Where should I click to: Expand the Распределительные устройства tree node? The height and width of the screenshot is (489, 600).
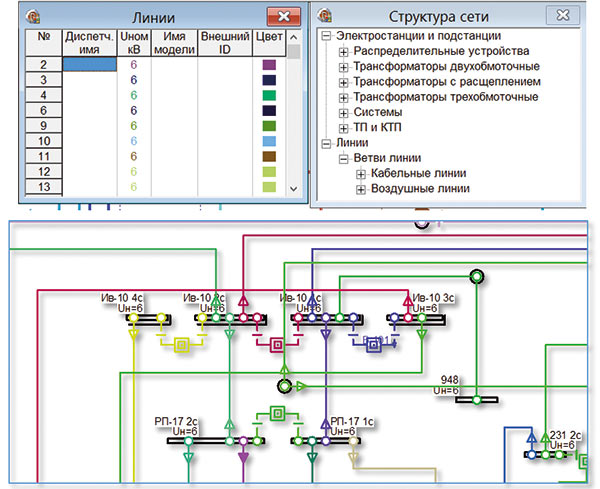[343, 51]
